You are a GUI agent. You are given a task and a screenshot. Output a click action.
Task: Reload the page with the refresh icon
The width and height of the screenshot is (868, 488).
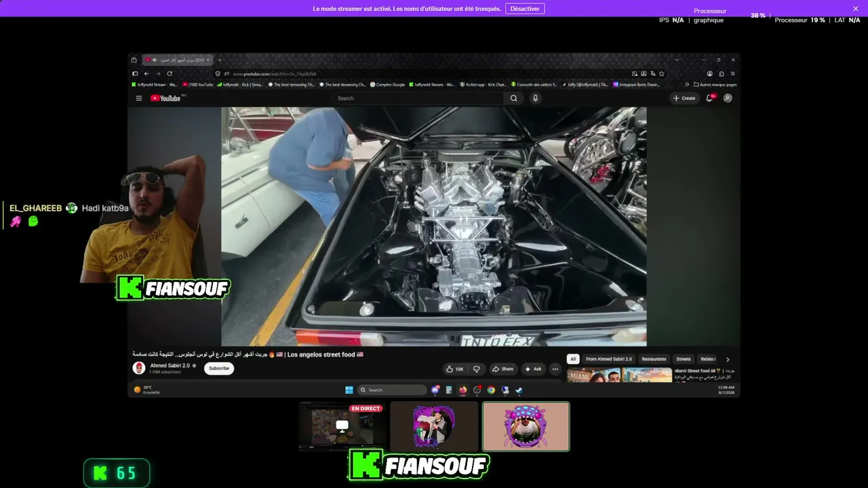tap(170, 74)
